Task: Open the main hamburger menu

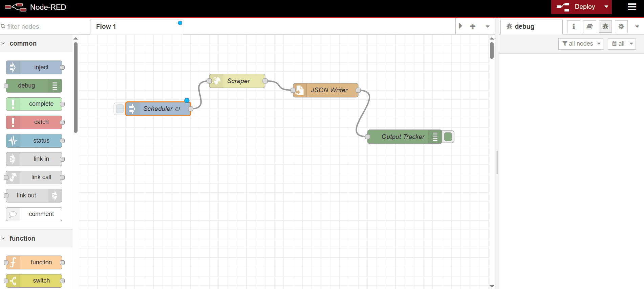Action: pos(632,7)
